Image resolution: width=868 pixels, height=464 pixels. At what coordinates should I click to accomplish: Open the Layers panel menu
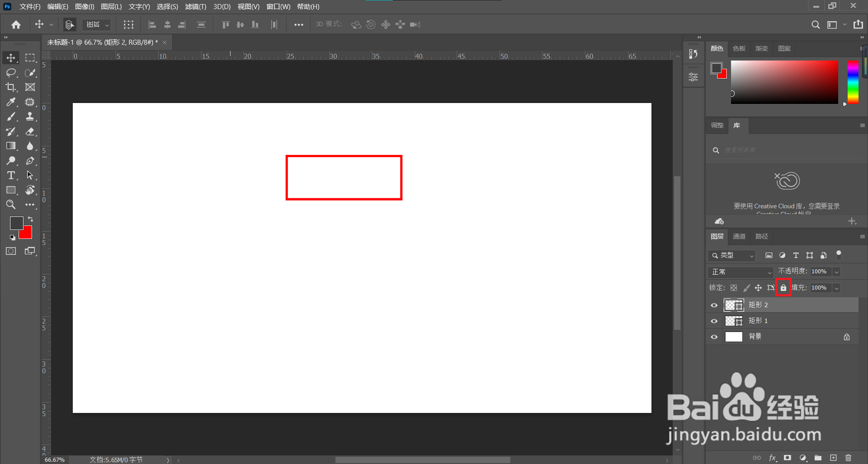tap(862, 236)
